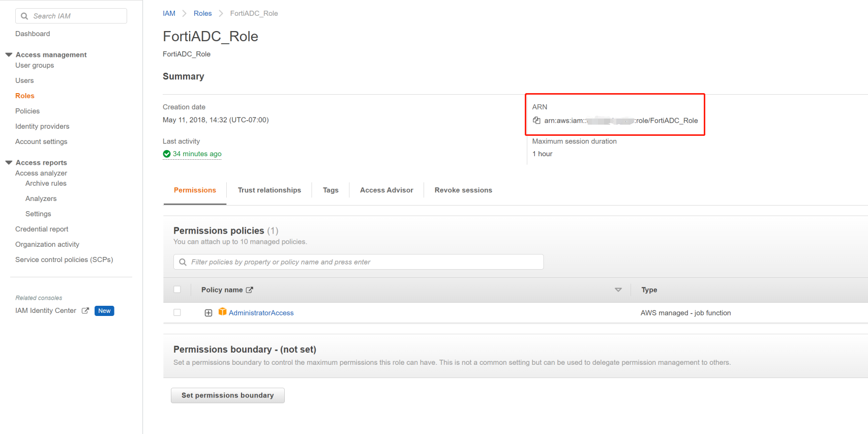Click the green last activity checkmark icon

(167, 154)
